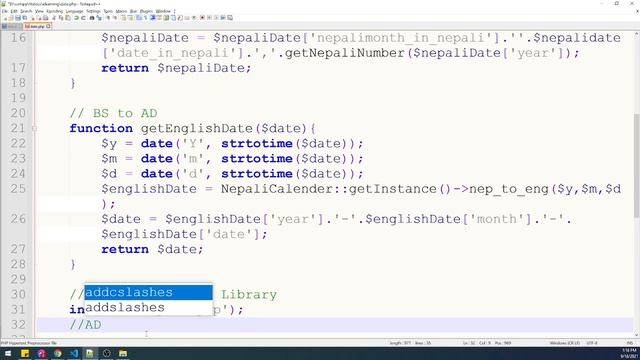Click the "return $date;" code line
Image resolution: width=640 pixels, height=360 pixels.
(152, 249)
